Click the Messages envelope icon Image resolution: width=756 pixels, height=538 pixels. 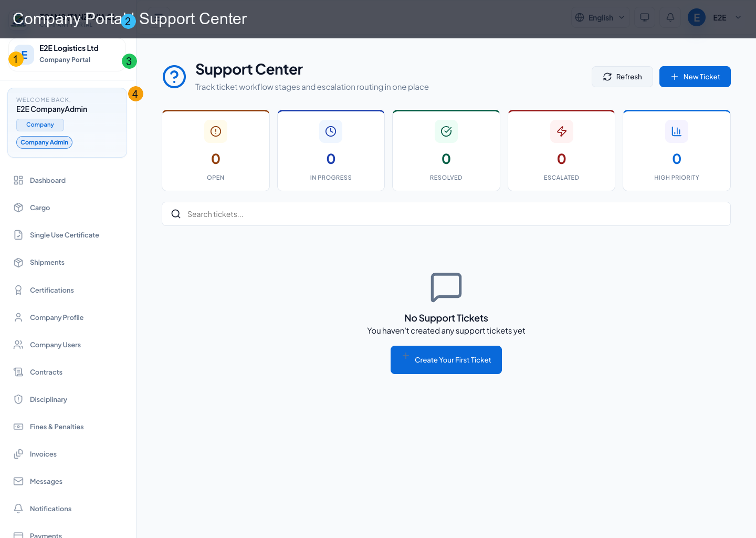click(x=18, y=481)
